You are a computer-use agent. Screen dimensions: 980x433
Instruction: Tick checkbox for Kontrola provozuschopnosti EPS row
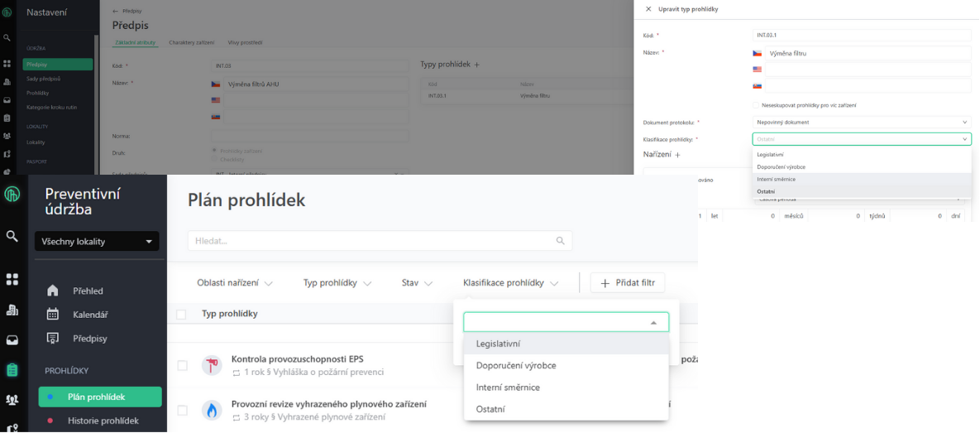coord(182,365)
